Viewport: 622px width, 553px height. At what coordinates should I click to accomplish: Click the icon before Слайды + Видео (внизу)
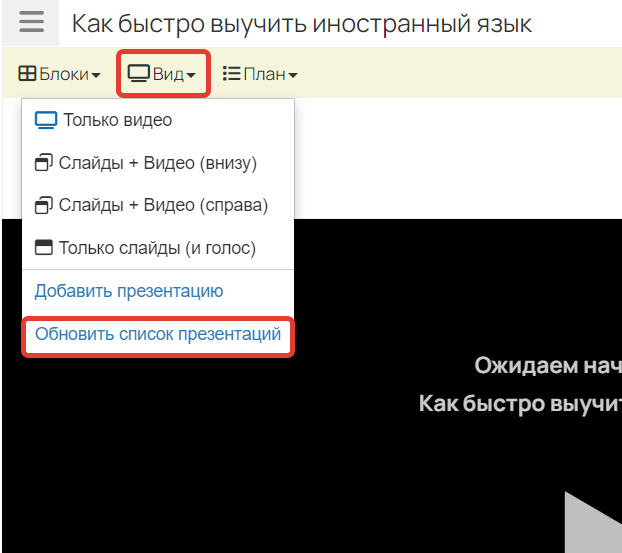click(x=44, y=163)
